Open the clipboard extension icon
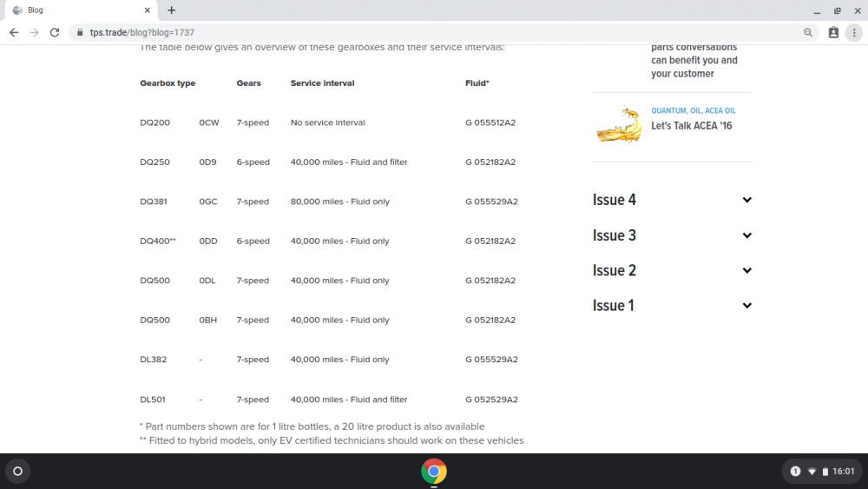This screenshot has width=868, height=489. tap(833, 33)
